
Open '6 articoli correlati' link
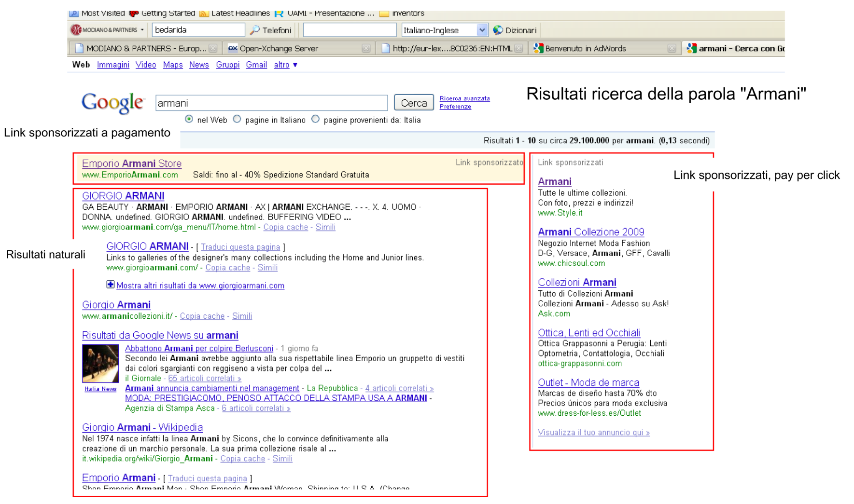click(x=256, y=408)
